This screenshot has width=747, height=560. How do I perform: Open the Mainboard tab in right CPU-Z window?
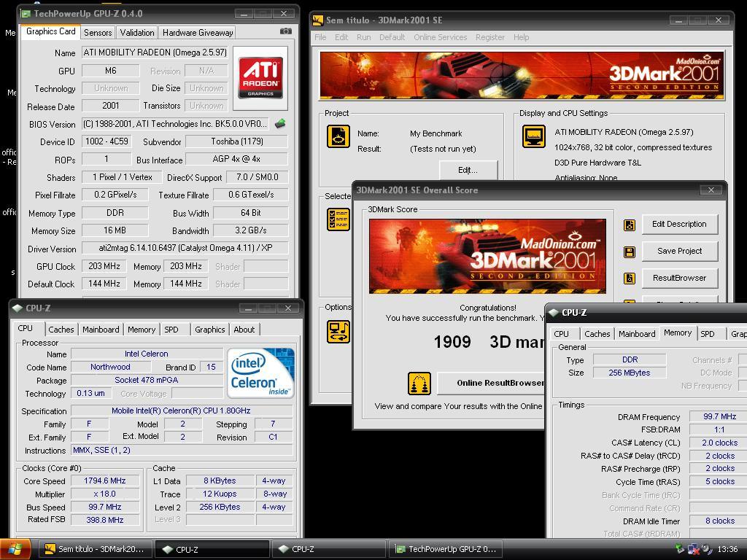[x=637, y=334]
